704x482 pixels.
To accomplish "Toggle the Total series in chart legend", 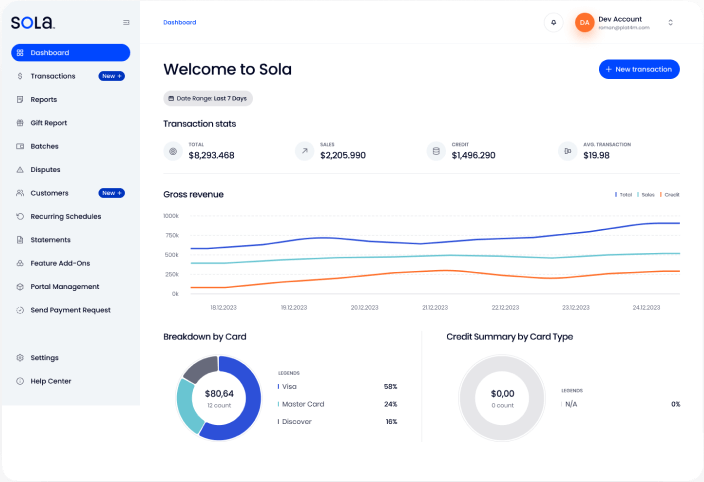I will (625, 194).
